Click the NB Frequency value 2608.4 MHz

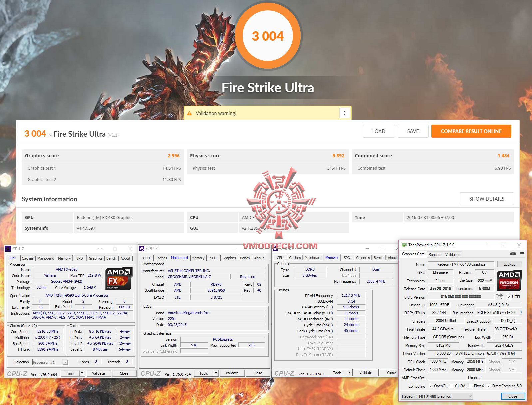[376, 281]
